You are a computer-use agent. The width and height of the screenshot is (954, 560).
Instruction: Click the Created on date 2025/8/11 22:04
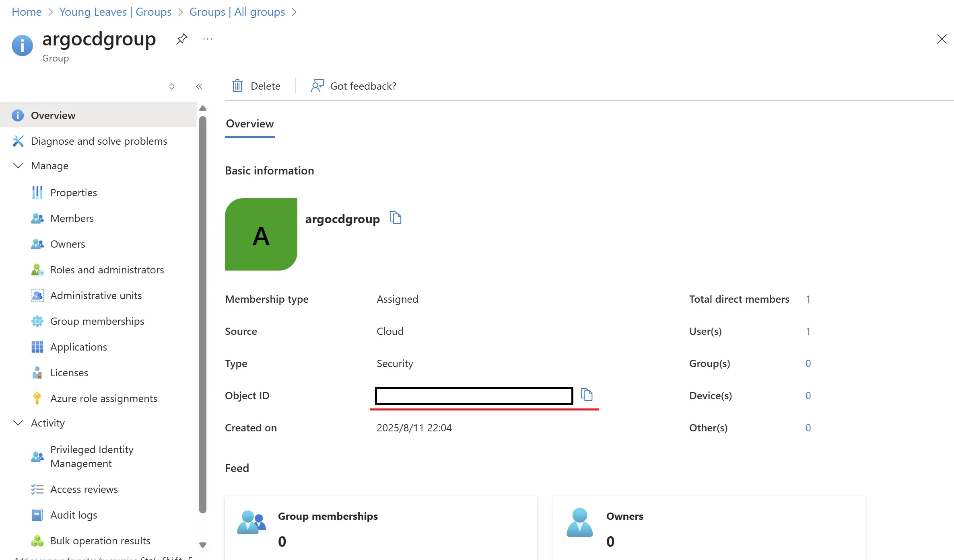414,428
